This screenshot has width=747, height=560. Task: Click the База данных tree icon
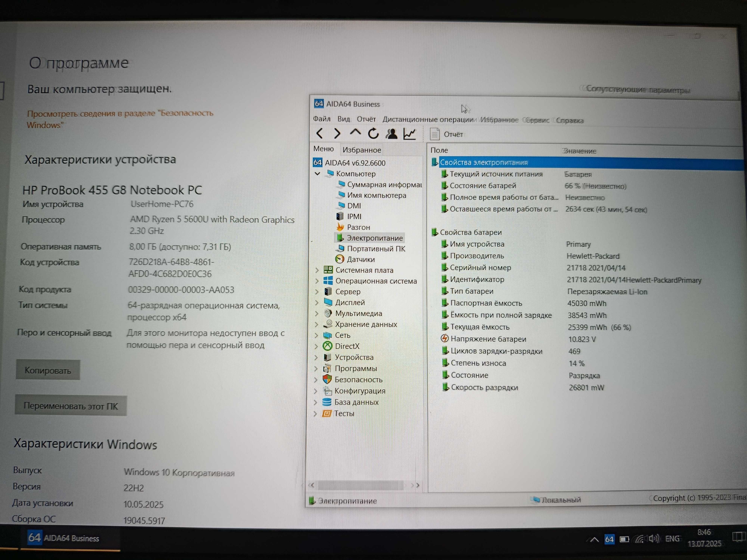coord(327,402)
